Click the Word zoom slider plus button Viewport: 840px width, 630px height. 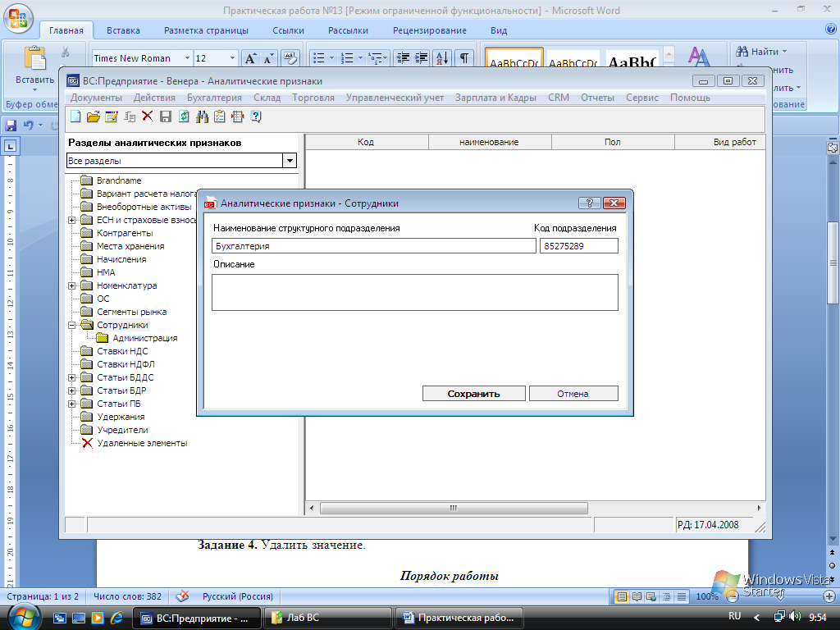click(829, 596)
